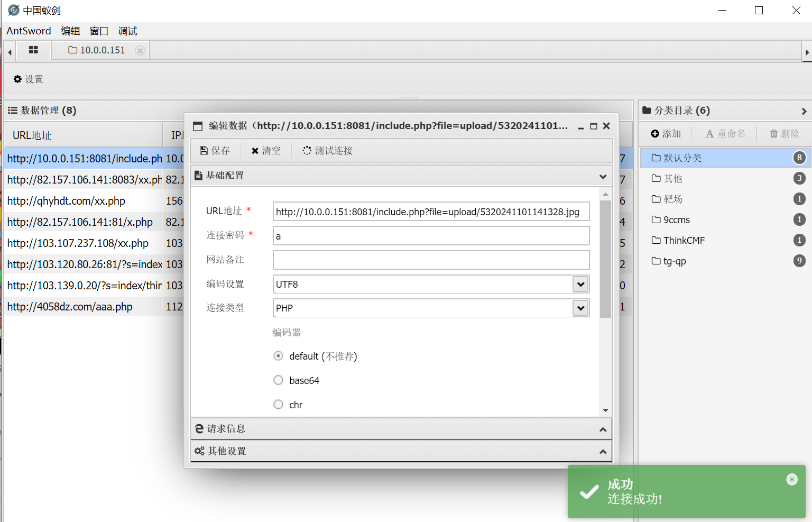
Task: Select the 靶场 category
Action: (725, 199)
